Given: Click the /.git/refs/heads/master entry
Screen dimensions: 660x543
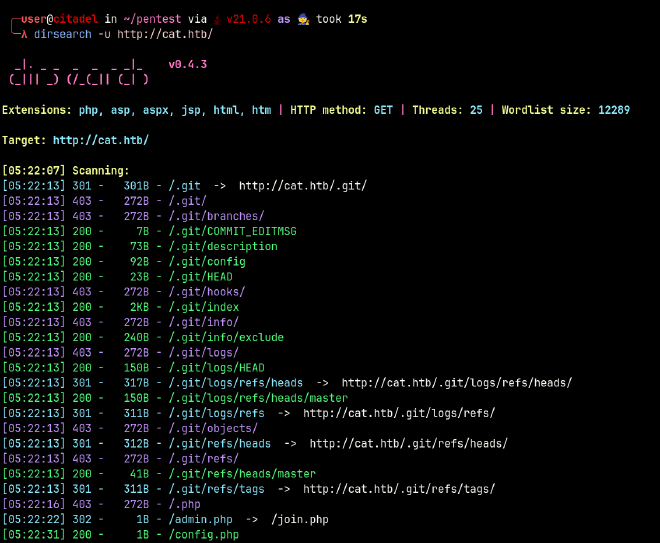Looking at the screenshot, I should coord(242,474).
